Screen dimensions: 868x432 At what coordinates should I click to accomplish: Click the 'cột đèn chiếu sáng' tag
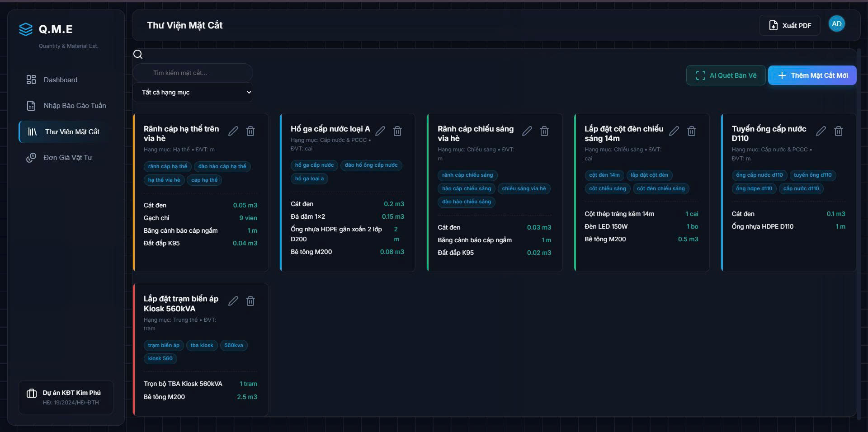pyautogui.click(x=661, y=188)
